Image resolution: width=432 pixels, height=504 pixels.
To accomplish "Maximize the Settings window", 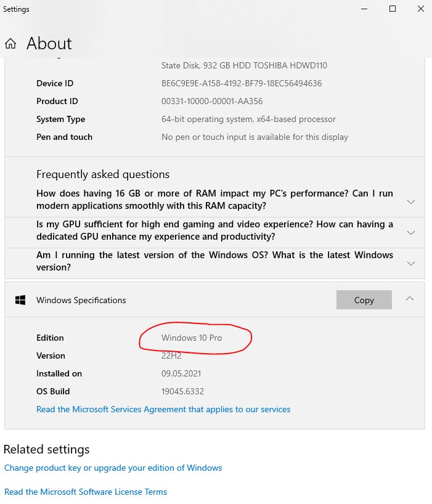I will tap(393, 9).
